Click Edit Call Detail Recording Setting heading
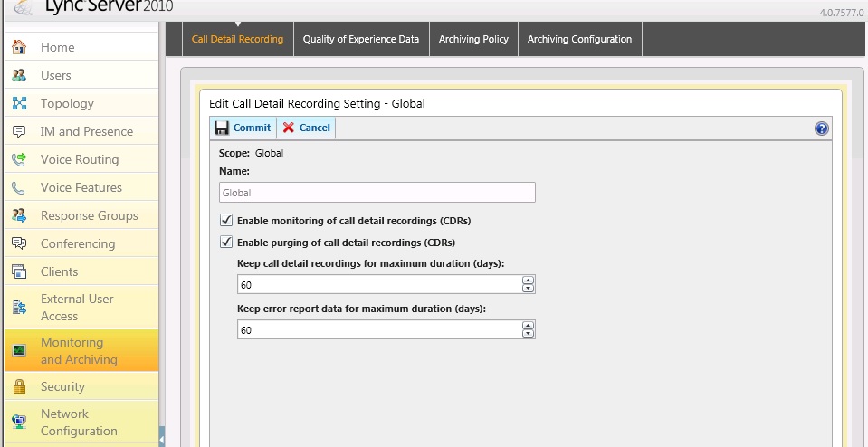The image size is (868, 447). pos(317,103)
